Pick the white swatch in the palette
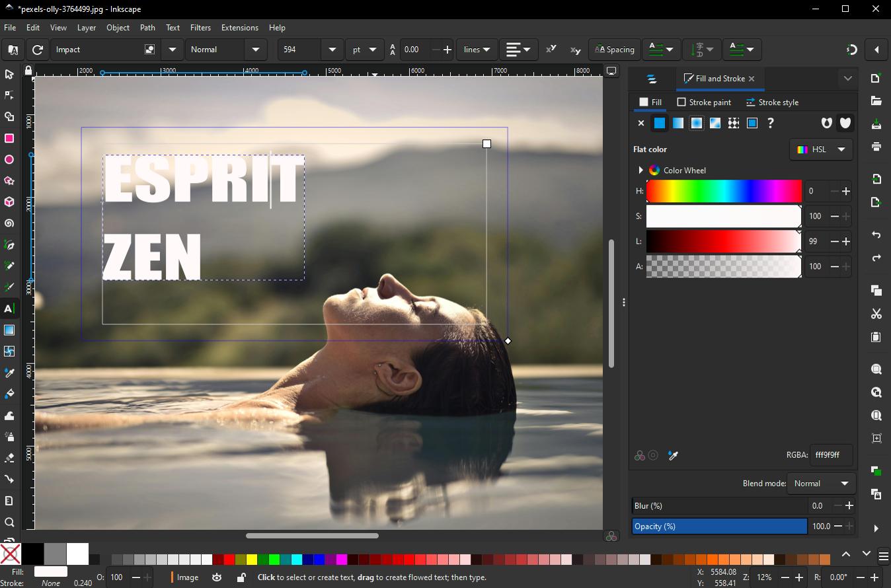This screenshot has width=891, height=588. pyautogui.click(x=77, y=554)
